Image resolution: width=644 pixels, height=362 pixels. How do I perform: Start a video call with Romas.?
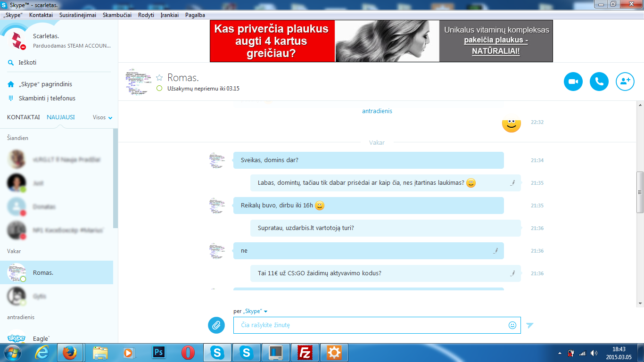[573, 82]
